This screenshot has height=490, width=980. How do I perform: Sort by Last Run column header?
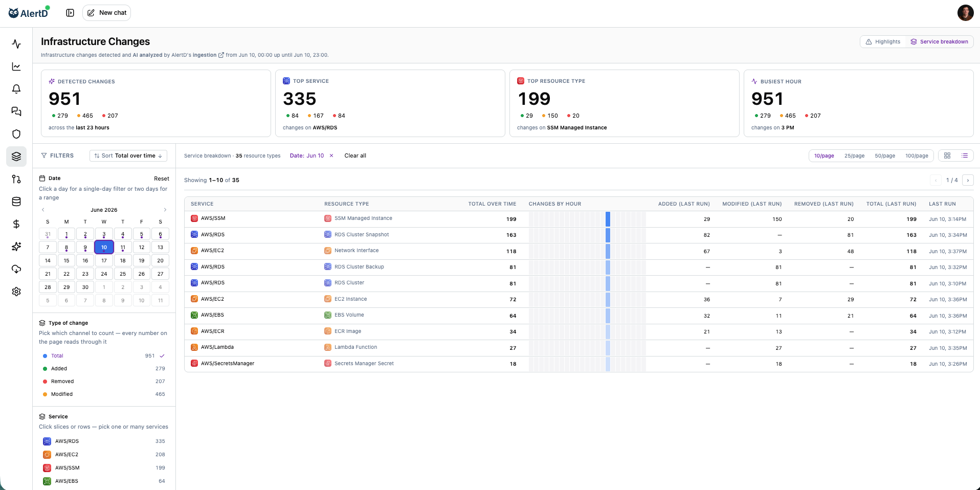click(942, 204)
